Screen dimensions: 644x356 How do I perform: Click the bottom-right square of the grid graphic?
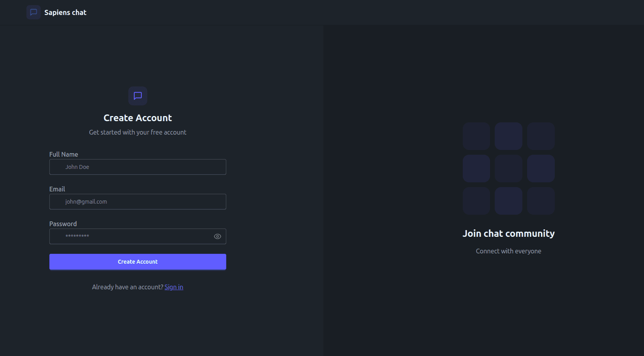point(541,200)
